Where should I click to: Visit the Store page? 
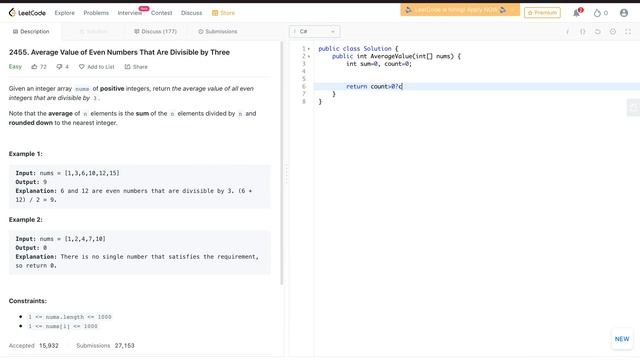[223, 13]
